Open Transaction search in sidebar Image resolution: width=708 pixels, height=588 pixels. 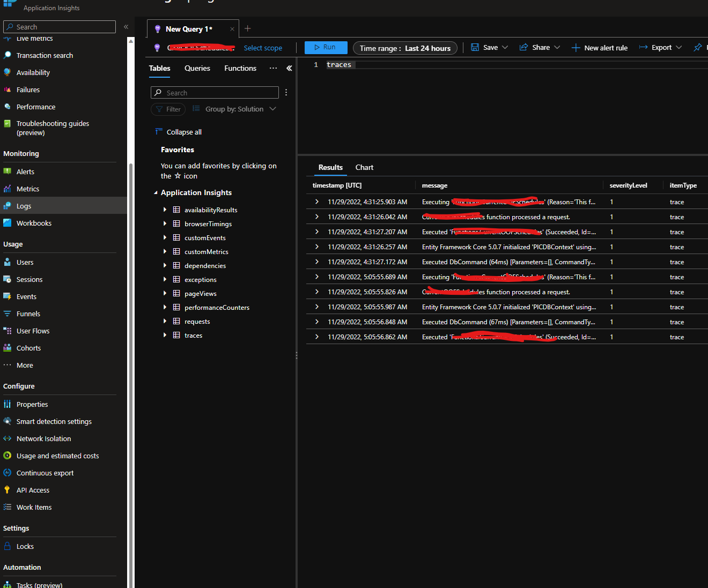[x=45, y=55]
